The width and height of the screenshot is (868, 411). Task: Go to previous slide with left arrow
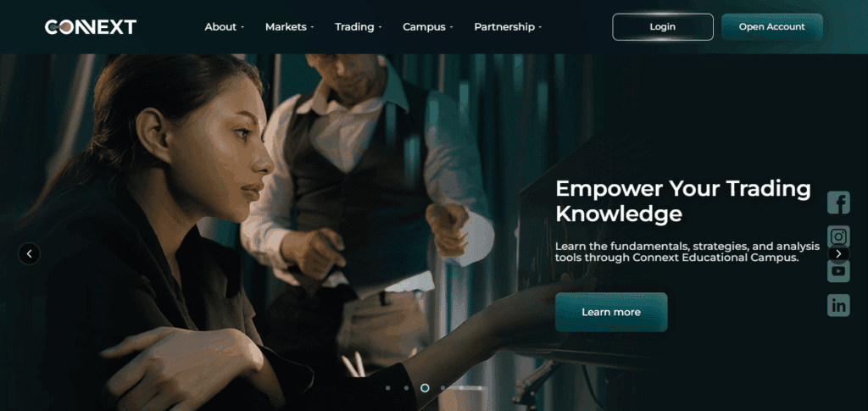coord(30,254)
